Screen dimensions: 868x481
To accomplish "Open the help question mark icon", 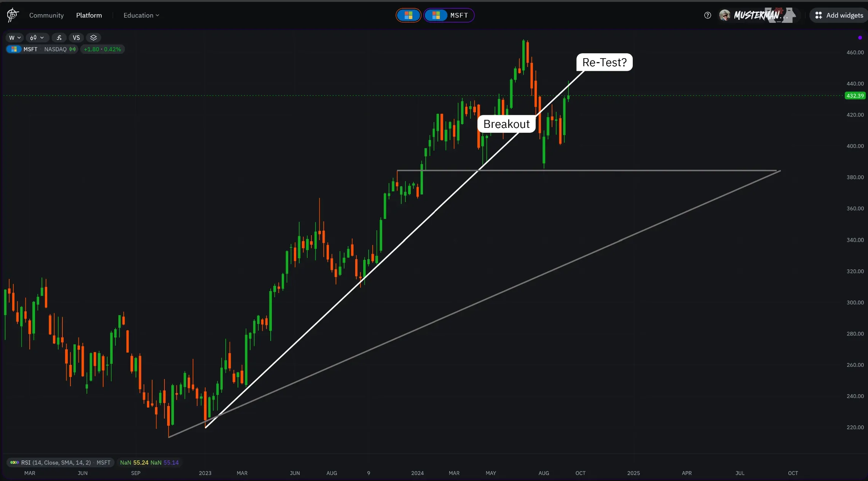I will click(707, 15).
